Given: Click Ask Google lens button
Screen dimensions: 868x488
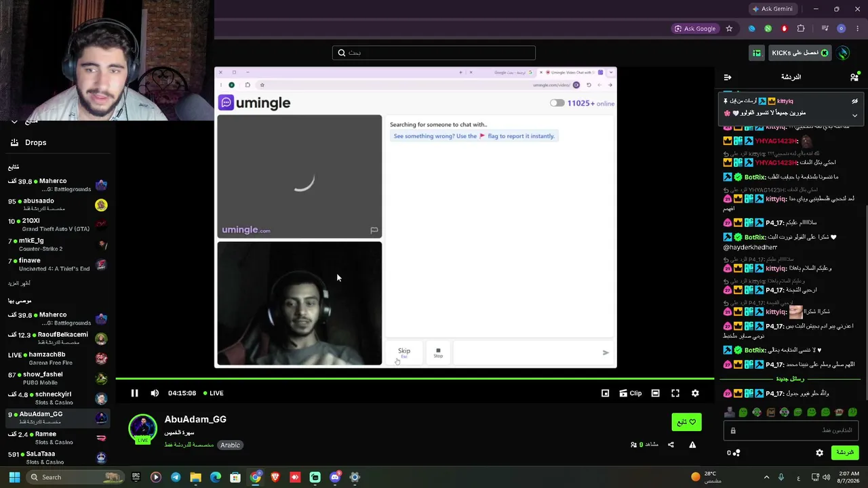Looking at the screenshot, I should pos(695,28).
